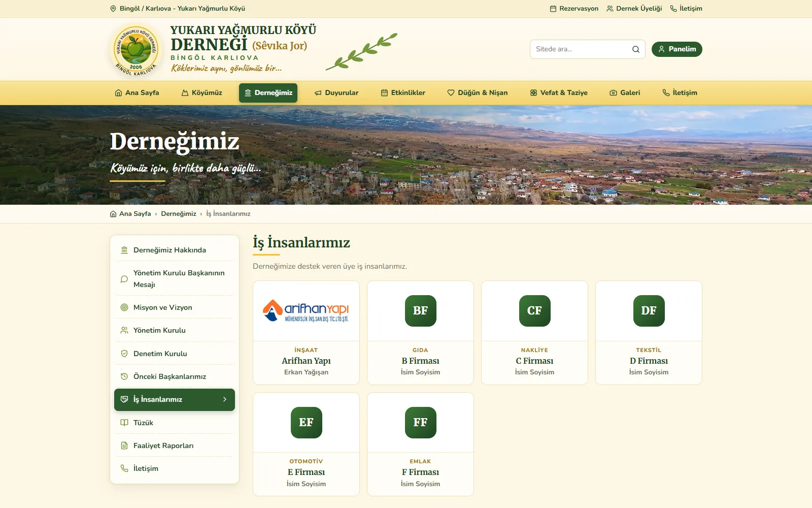Open Galeri in navigation
Image resolution: width=812 pixels, height=508 pixels.
[625, 93]
